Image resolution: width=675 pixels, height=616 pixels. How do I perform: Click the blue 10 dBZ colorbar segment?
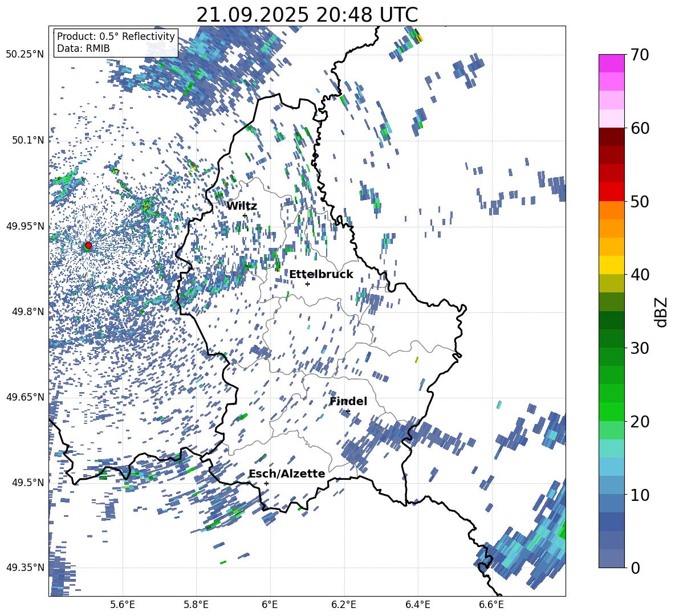[611, 486]
